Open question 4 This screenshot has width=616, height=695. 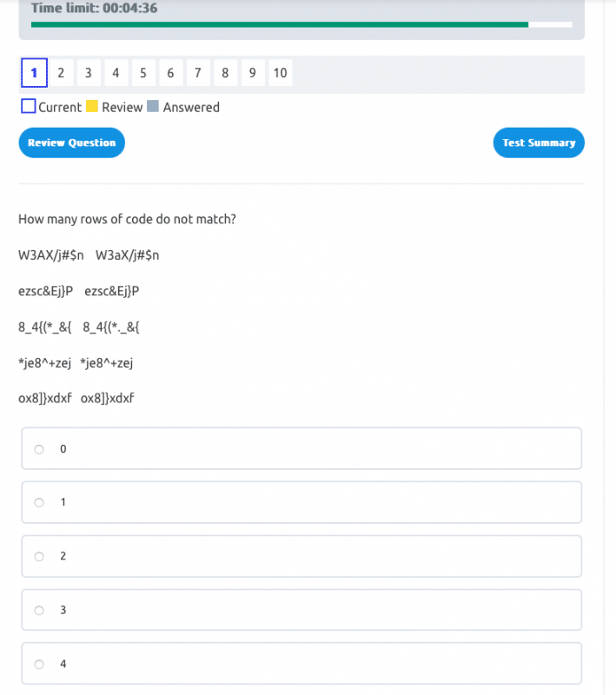tap(116, 73)
